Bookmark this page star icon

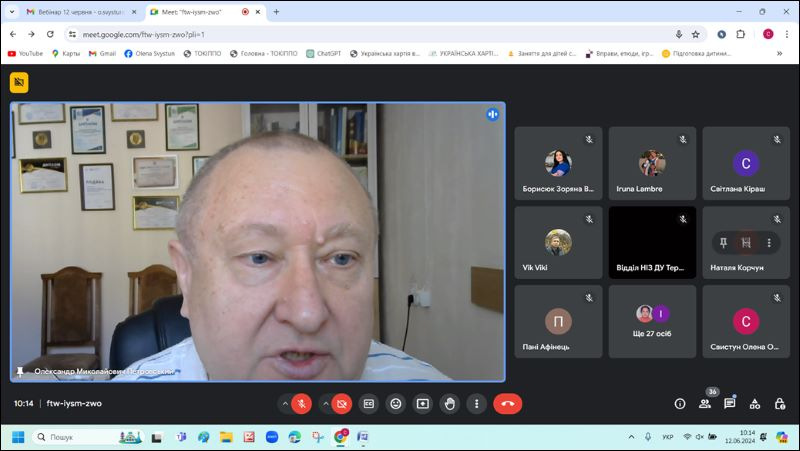point(695,34)
